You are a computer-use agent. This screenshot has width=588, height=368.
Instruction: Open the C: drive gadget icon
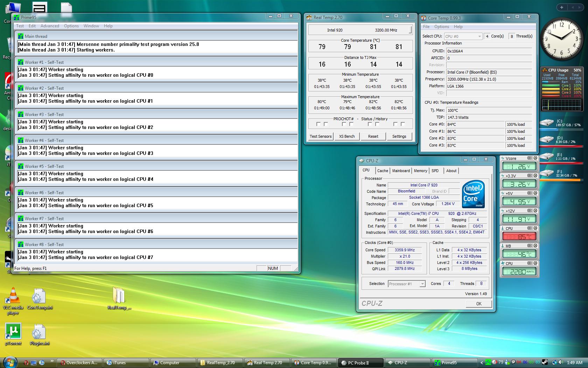pos(547,123)
